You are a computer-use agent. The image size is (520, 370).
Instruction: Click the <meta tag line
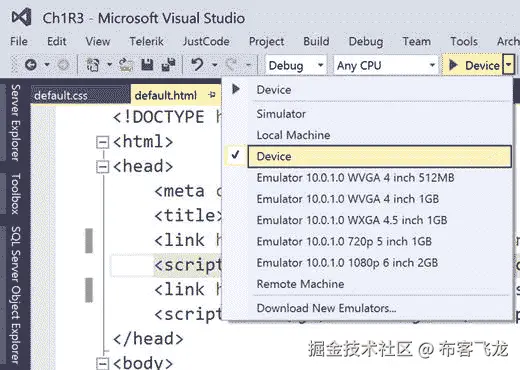187,191
